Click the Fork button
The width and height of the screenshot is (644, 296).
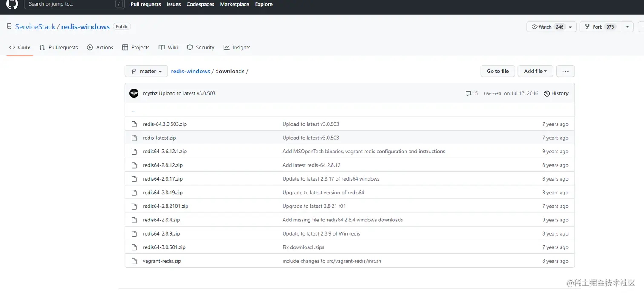click(x=601, y=27)
